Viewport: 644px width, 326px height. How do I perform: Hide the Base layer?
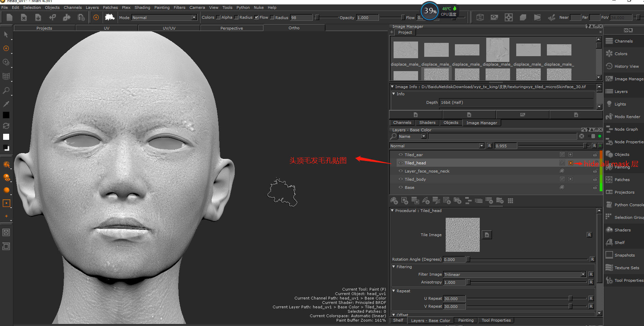tap(401, 188)
